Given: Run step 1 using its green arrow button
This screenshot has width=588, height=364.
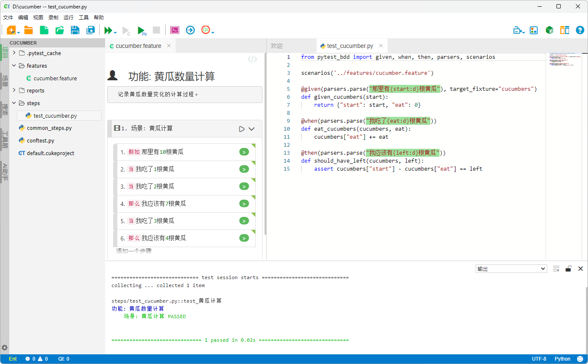Looking at the screenshot, I should pyautogui.click(x=244, y=152).
